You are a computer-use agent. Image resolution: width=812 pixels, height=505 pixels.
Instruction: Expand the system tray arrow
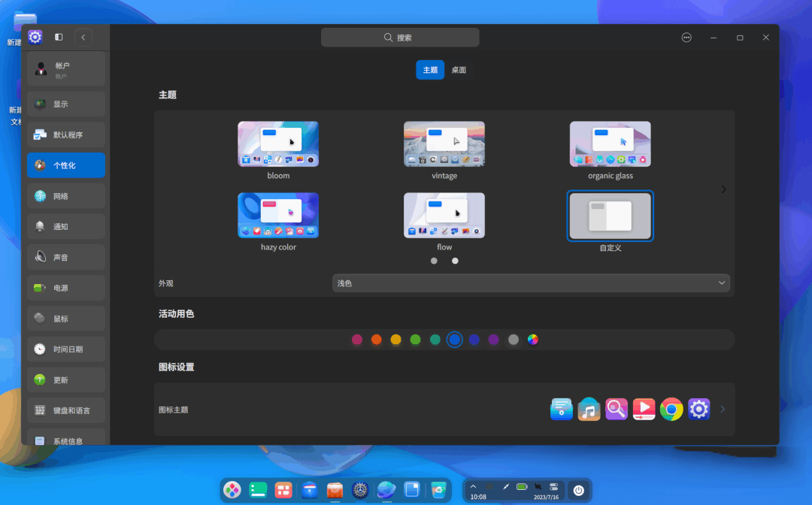point(473,486)
